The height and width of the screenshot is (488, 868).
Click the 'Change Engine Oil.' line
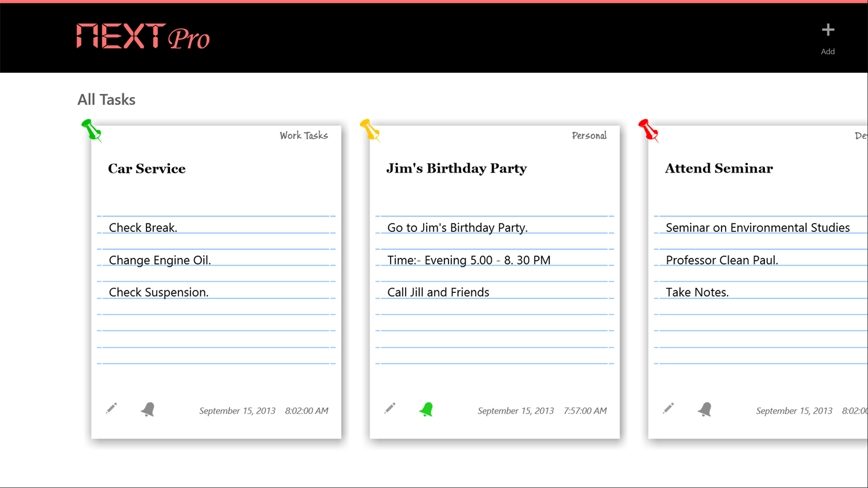(x=160, y=260)
